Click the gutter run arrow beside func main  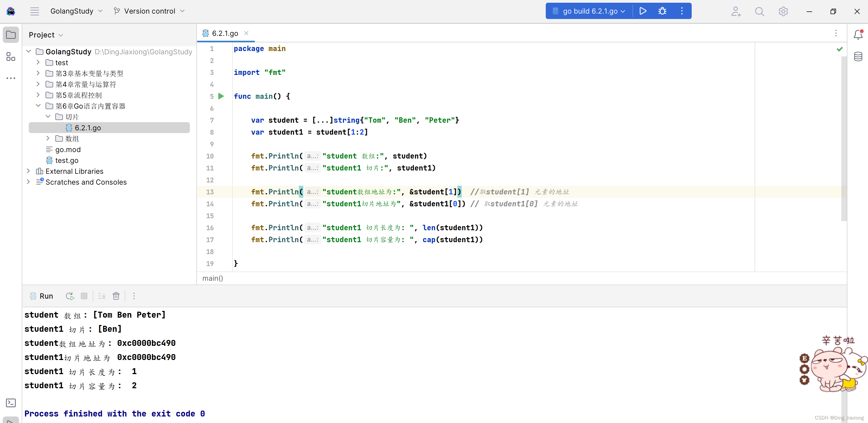(221, 96)
